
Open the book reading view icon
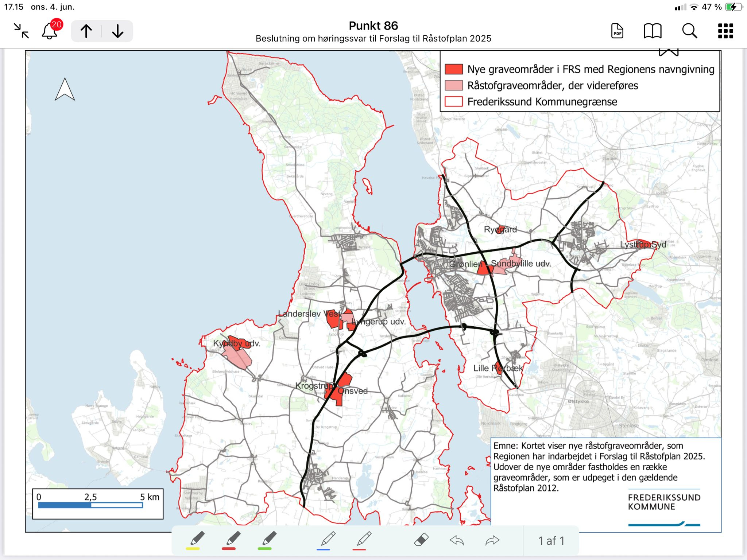653,31
